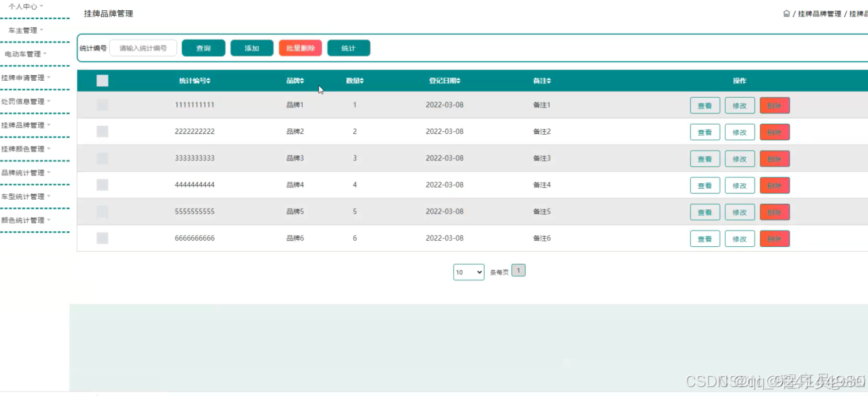
Task: Delete the 品牌2 row
Action: click(x=774, y=132)
